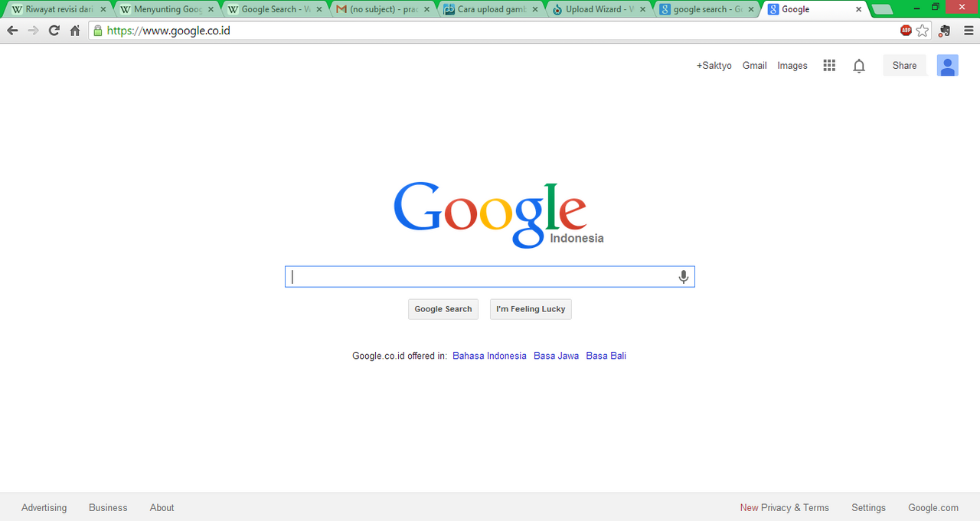
Task: Open the Google notifications bell
Action: tap(859, 66)
